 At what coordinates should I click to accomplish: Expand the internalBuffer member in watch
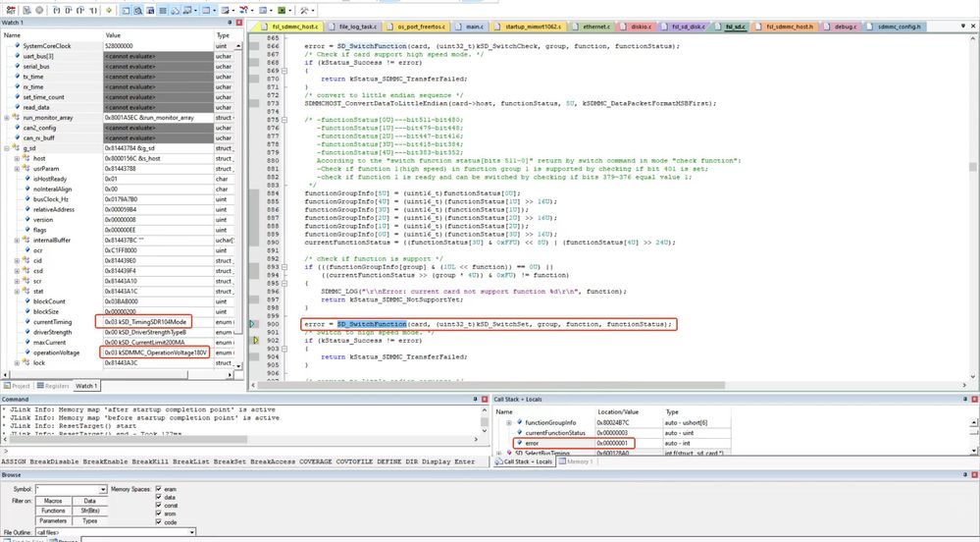[17, 241]
